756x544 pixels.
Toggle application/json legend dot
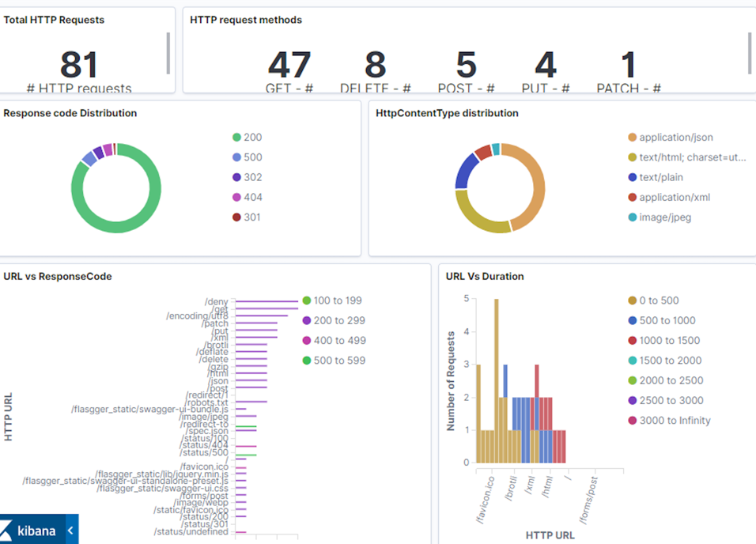tap(633, 138)
